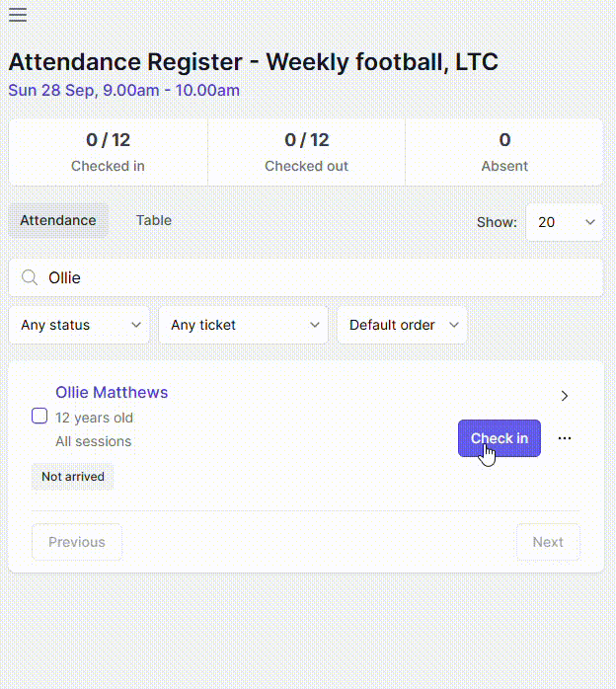Click the Not arrived status badge

tap(73, 477)
